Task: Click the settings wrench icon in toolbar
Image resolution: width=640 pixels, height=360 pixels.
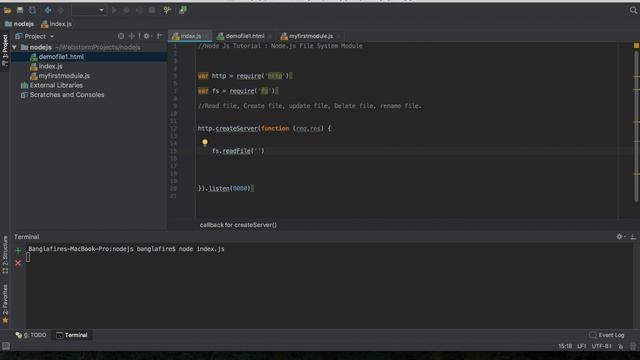Action: click(167, 10)
